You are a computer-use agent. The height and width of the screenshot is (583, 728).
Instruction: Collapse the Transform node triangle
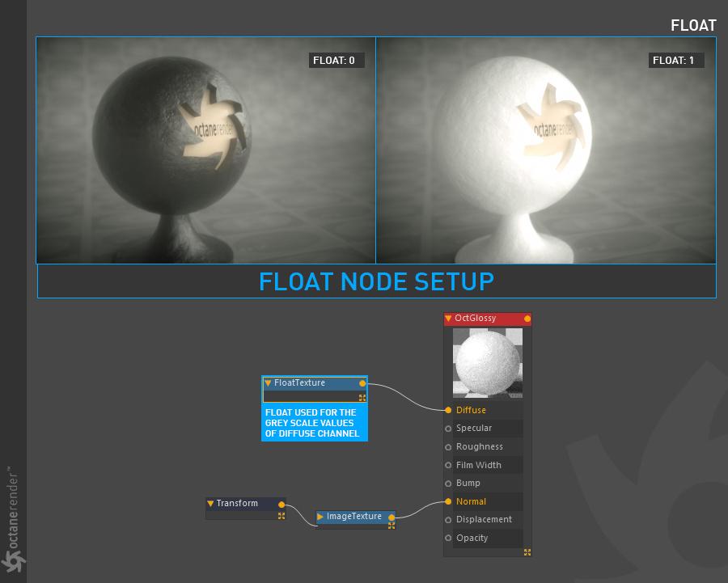tap(210, 503)
